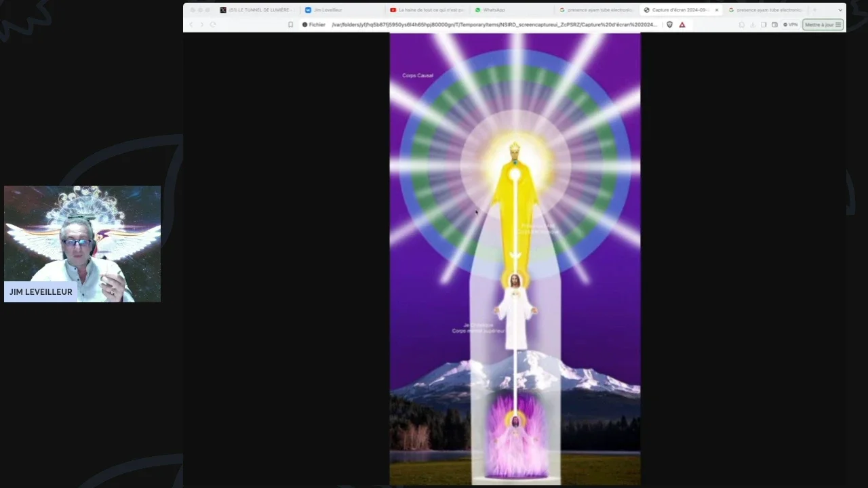
Task: Open the Brave Wallet icon
Action: (x=775, y=24)
